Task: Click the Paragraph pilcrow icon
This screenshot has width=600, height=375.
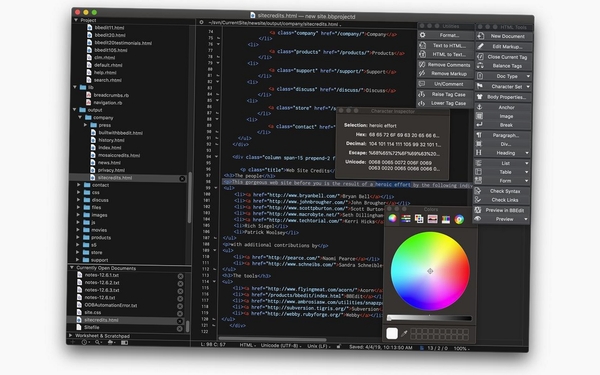Action: click(479, 135)
